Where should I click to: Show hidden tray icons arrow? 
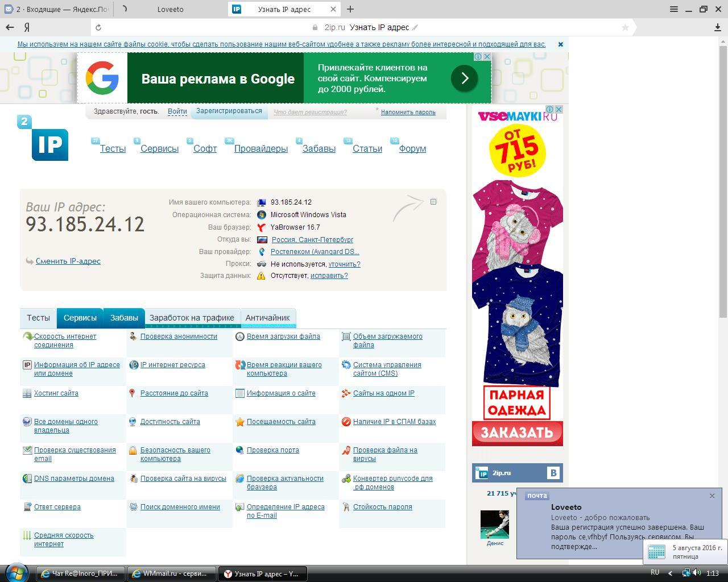click(670, 573)
